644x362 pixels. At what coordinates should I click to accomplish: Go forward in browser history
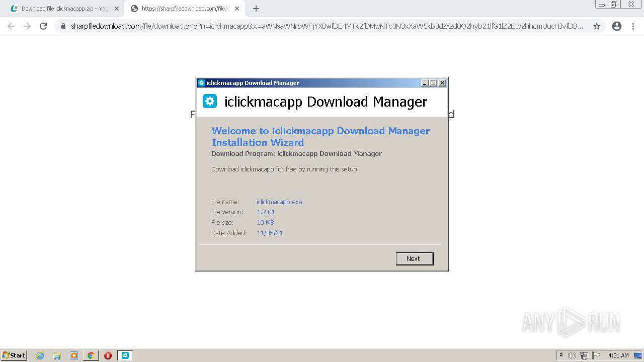click(x=27, y=26)
